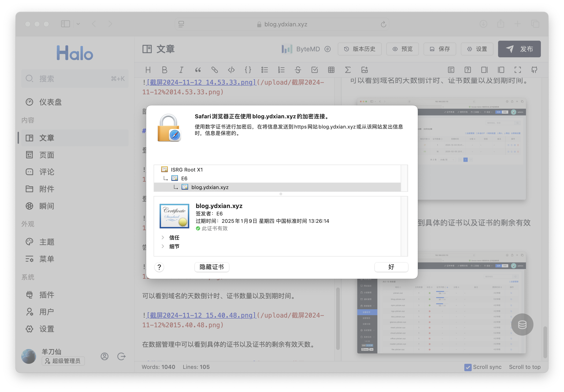Open the editor help cheat sheet icon
The width and height of the screenshot is (564, 392).
tap(468, 70)
